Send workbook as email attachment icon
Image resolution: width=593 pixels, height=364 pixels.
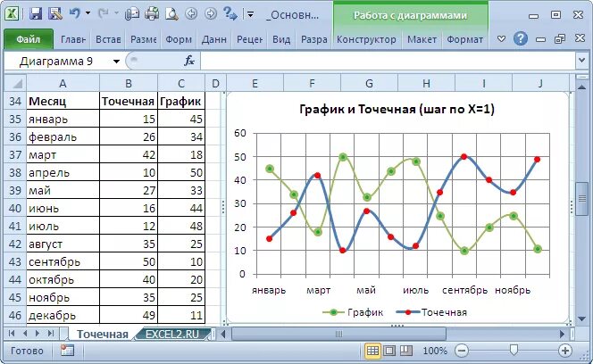[132, 14]
